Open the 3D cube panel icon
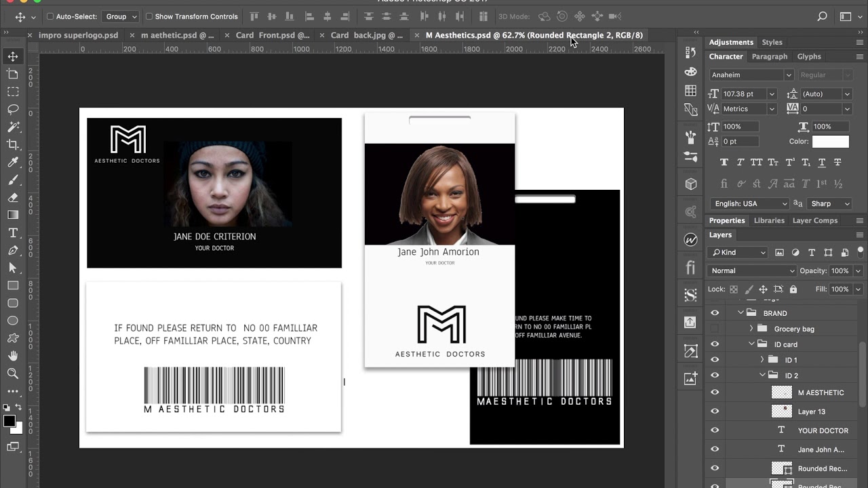This screenshot has width=868, height=488. tap(690, 184)
